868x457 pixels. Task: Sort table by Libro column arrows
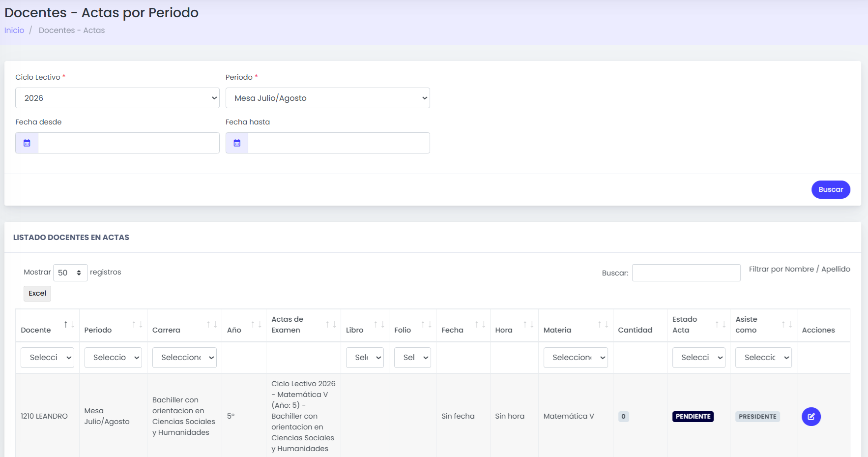[379, 325]
